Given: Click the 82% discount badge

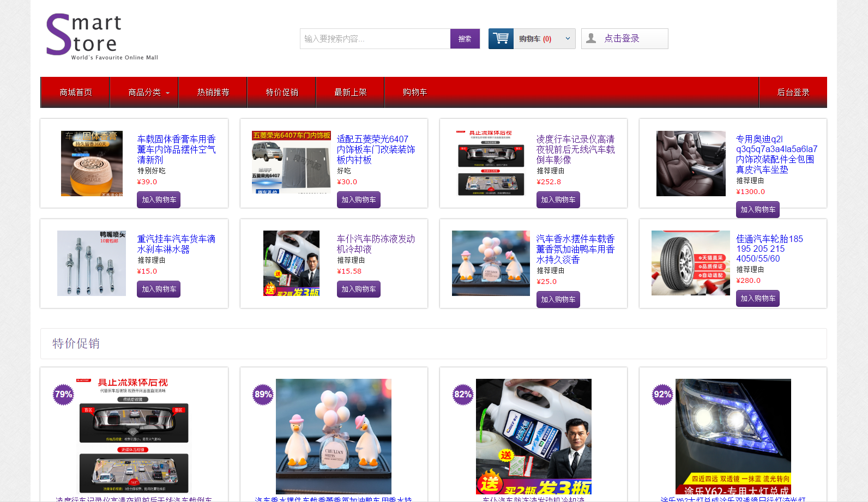Looking at the screenshot, I should (463, 395).
